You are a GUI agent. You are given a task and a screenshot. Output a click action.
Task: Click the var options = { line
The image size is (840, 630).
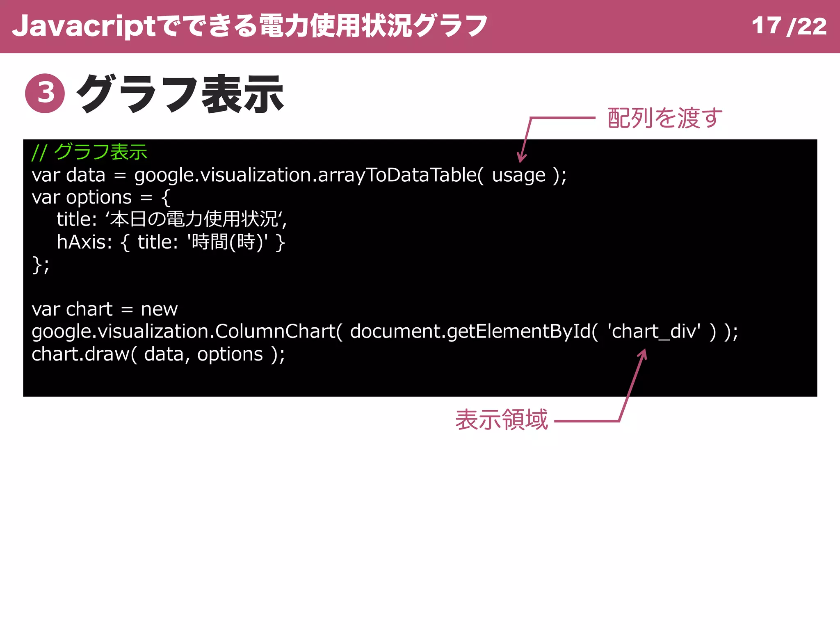pos(101,198)
